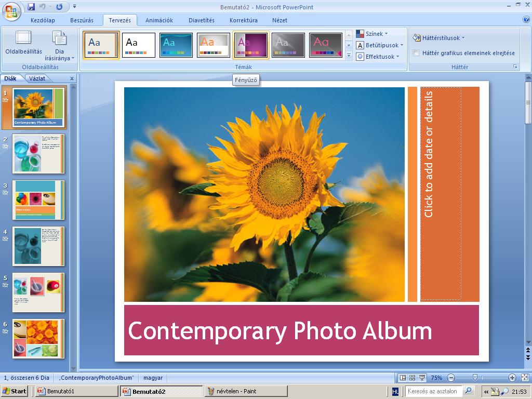The height and width of the screenshot is (399, 532).
Task: Open the Animációk ribbon tab
Action: coord(159,20)
